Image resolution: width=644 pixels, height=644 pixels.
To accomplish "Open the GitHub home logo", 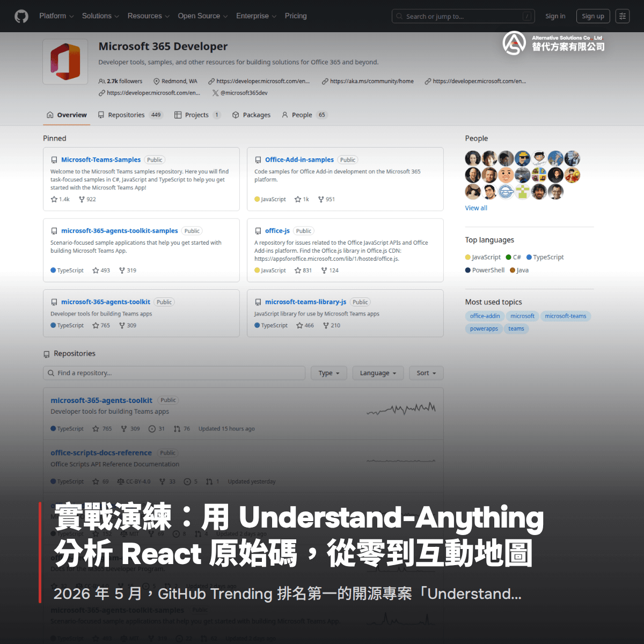I will tap(21, 16).
